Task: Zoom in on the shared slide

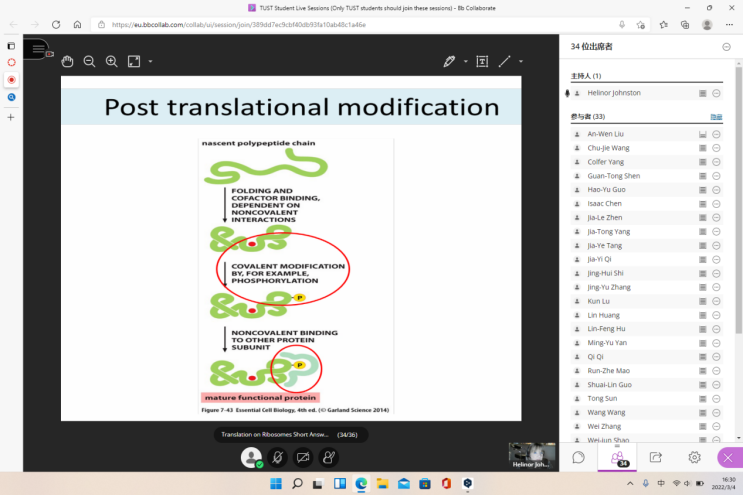Action: click(x=111, y=61)
